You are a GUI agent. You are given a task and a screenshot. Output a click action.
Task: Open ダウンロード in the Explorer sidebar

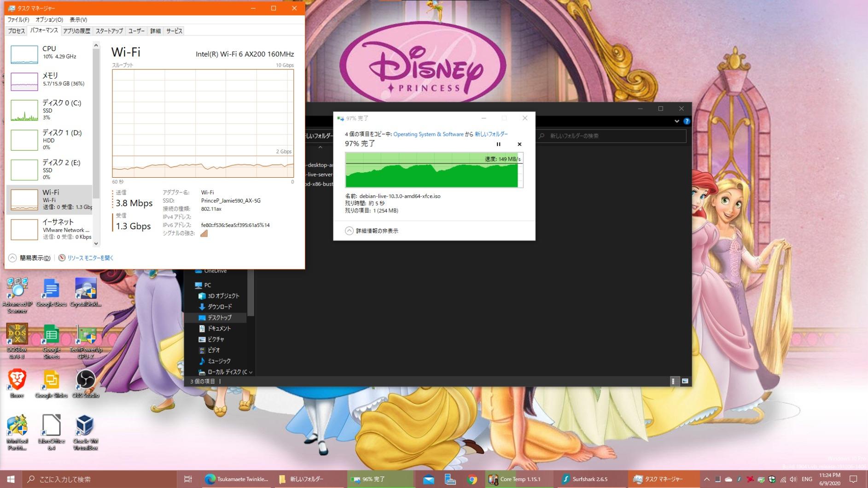click(x=216, y=307)
